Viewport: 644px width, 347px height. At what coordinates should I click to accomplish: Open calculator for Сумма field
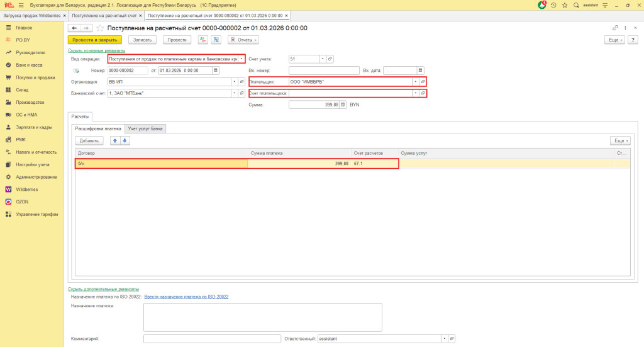click(x=343, y=105)
